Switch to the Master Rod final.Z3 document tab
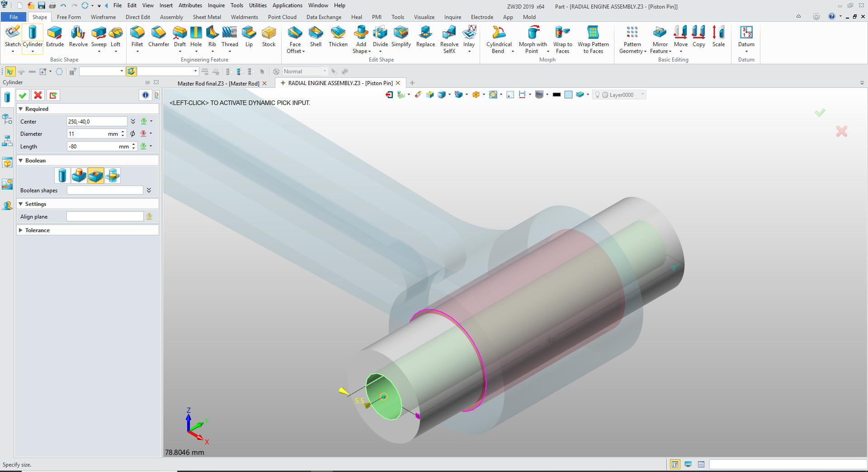This screenshot has height=472, width=868. coord(218,83)
